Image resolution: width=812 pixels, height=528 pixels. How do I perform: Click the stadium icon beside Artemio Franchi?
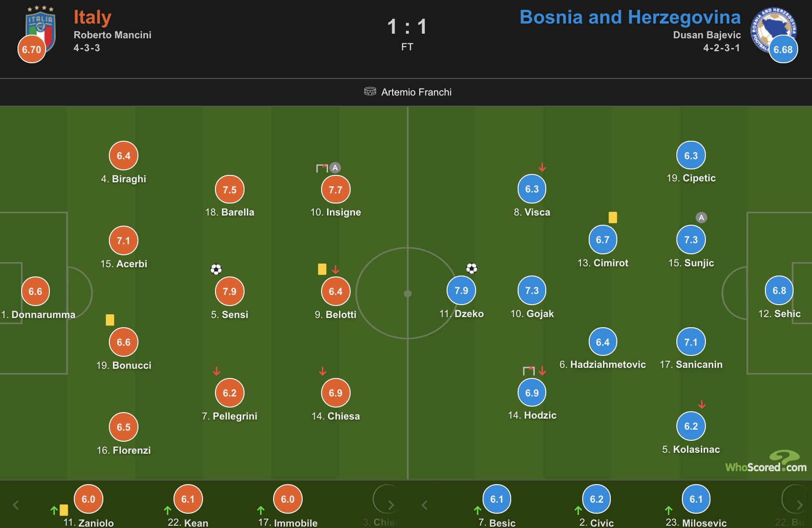tap(370, 91)
